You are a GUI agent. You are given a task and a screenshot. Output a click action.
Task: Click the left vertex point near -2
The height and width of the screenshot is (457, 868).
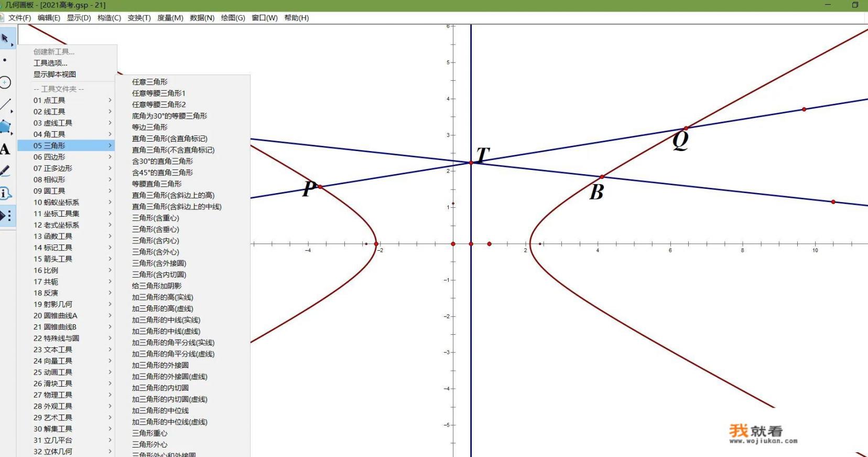tap(376, 244)
